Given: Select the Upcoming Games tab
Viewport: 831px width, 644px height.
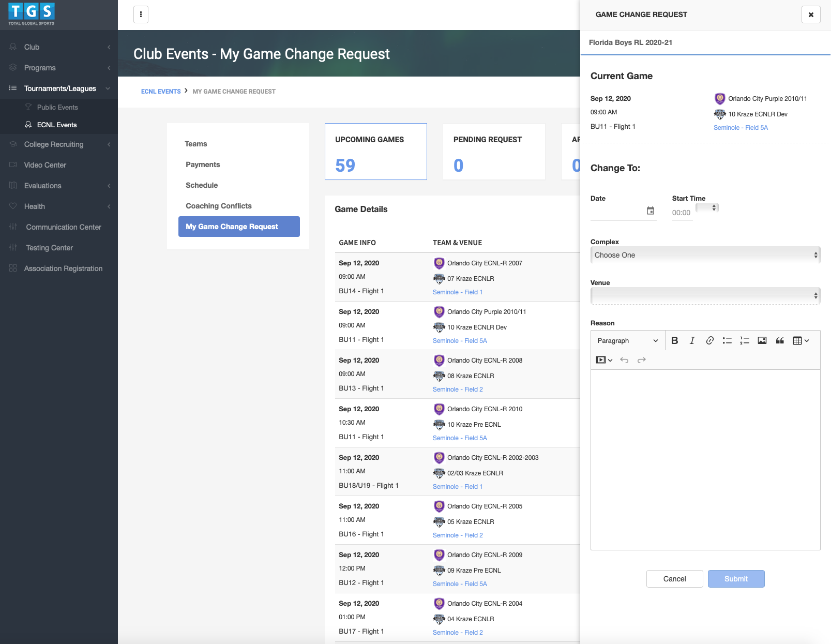Looking at the screenshot, I should (x=376, y=152).
